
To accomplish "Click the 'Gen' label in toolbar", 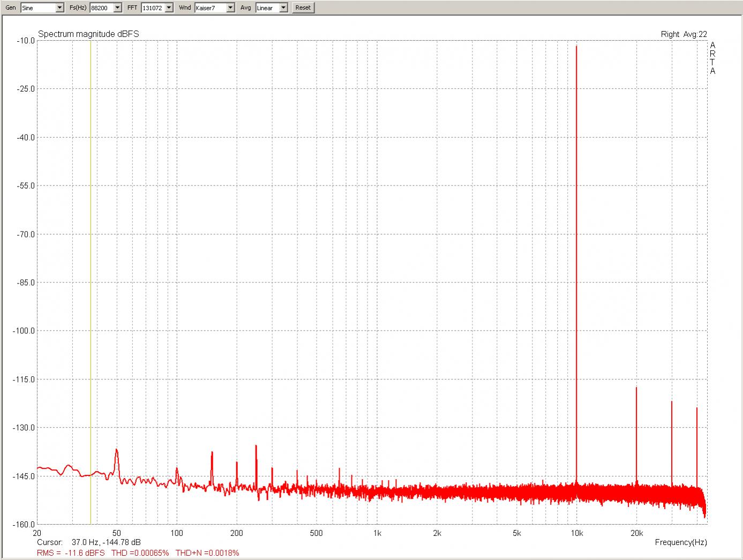I will (x=11, y=8).
